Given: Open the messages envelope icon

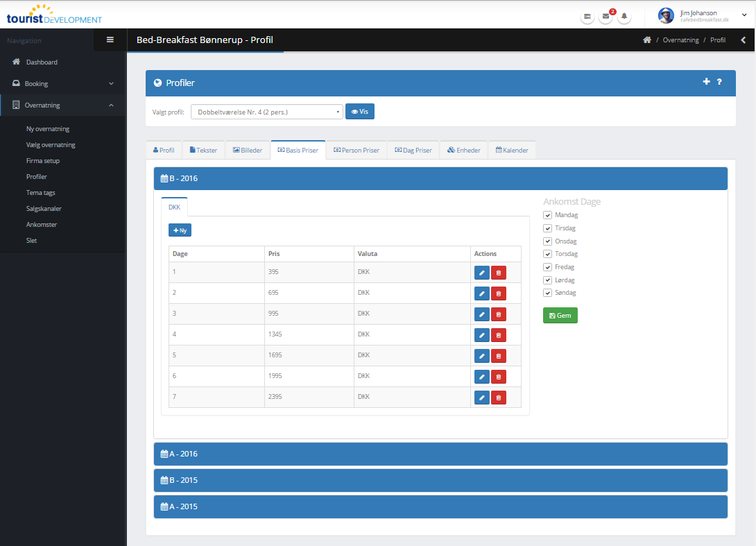Looking at the screenshot, I should point(605,16).
